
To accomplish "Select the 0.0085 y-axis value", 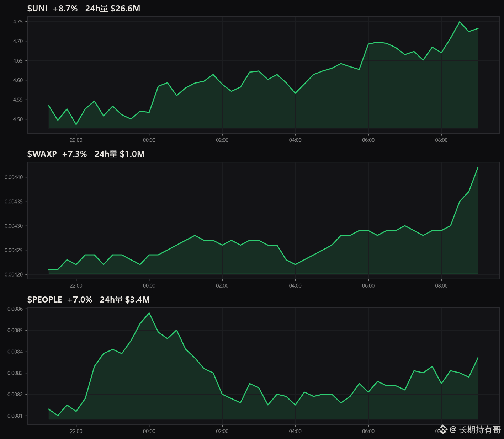I will [x=15, y=330].
